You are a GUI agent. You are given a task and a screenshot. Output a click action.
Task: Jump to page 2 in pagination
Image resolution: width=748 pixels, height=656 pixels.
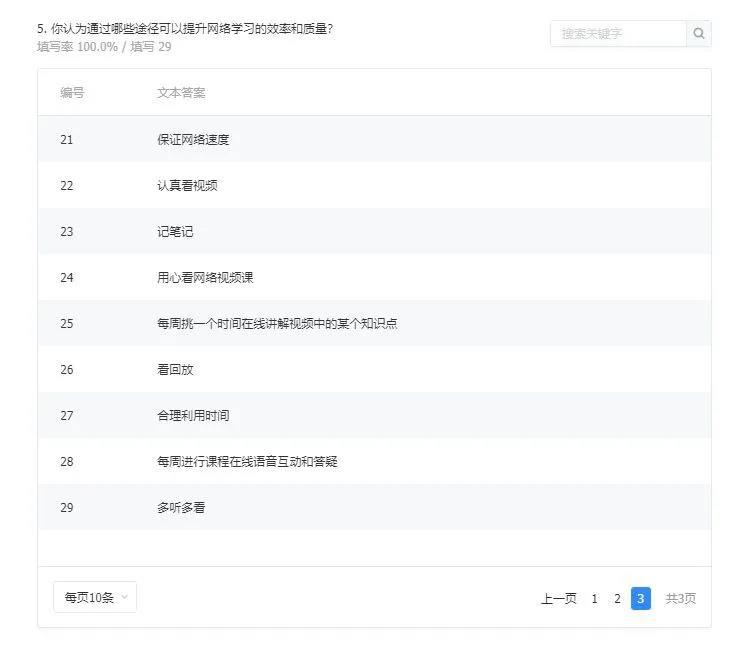pos(617,599)
